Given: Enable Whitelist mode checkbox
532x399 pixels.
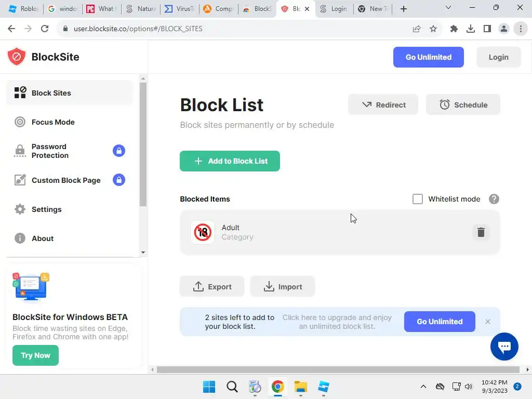Looking at the screenshot, I should 417,199.
